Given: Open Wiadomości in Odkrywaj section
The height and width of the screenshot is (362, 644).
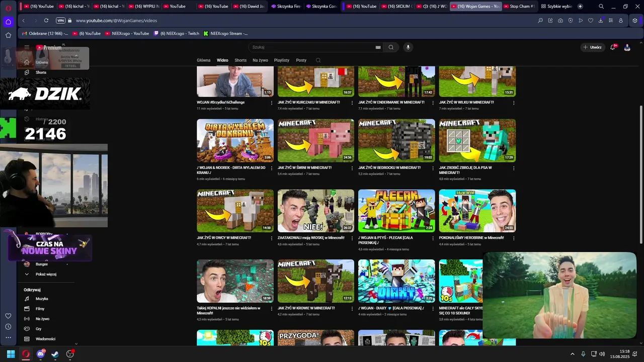Looking at the screenshot, I should 45,339.
